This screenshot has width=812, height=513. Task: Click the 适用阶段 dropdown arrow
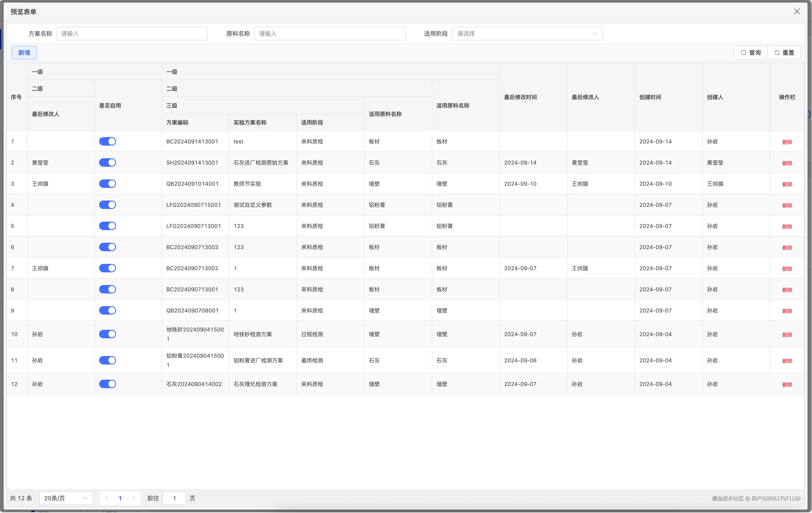[x=595, y=34]
